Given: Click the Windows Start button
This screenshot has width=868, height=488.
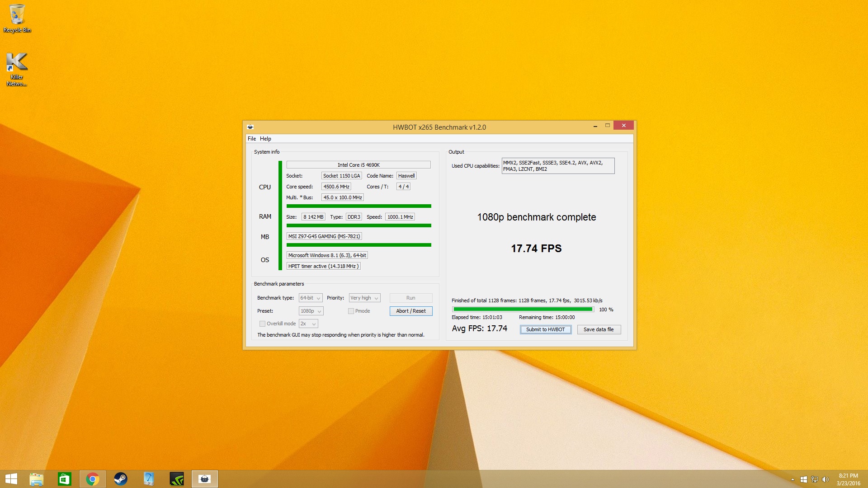Looking at the screenshot, I should (x=11, y=479).
